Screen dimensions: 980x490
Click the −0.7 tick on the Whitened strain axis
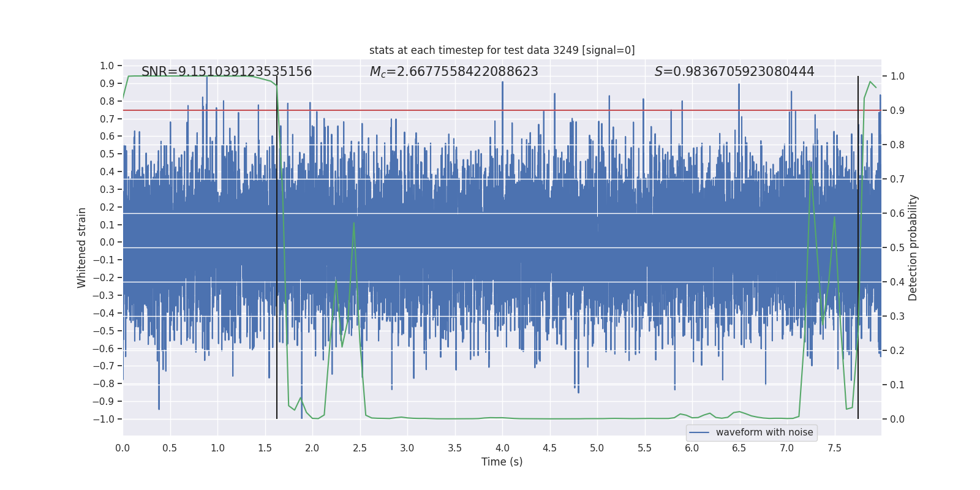pos(104,366)
